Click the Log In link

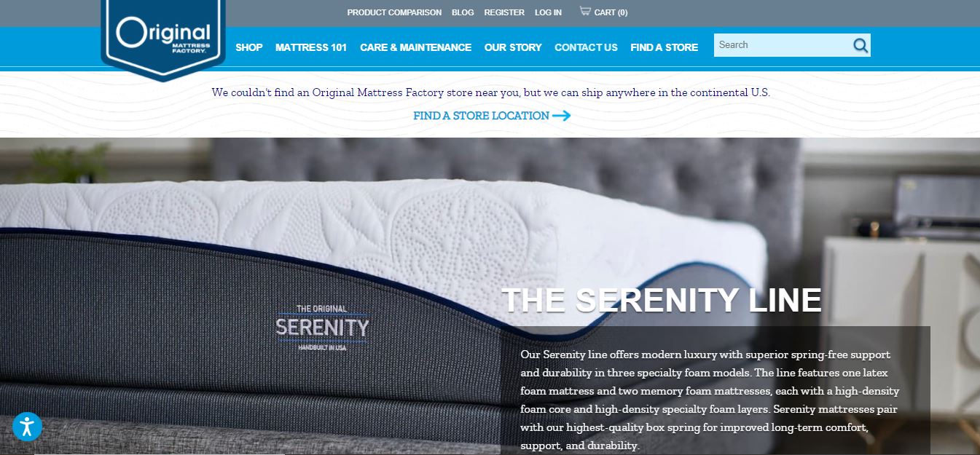[548, 12]
